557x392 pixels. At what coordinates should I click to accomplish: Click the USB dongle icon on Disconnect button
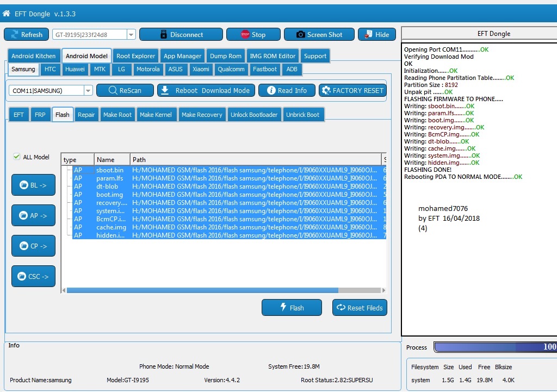coord(163,34)
